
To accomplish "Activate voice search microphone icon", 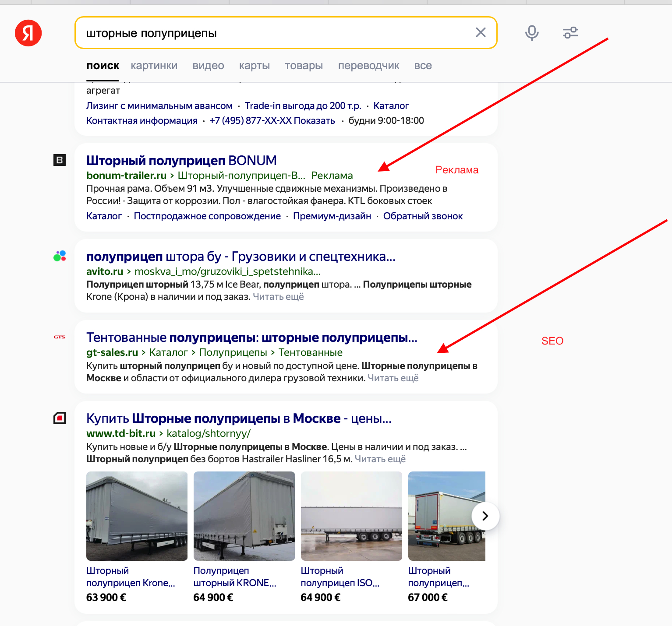I will pyautogui.click(x=532, y=32).
